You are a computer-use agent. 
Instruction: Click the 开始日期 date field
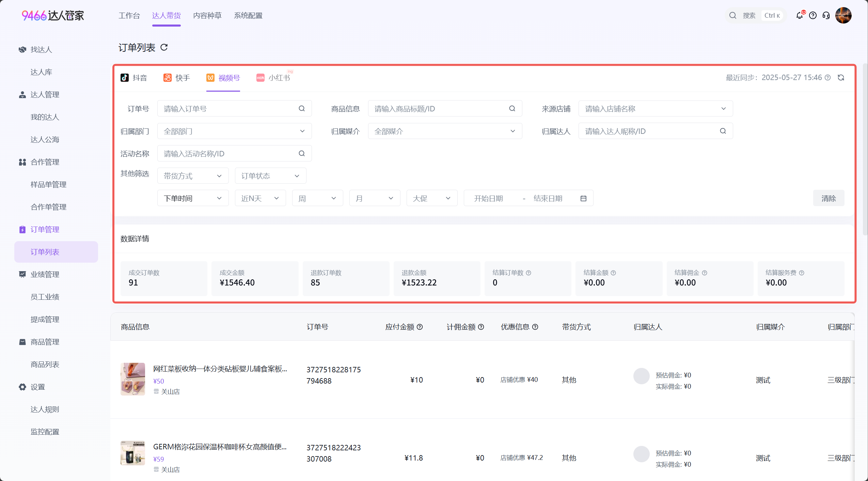(488, 198)
